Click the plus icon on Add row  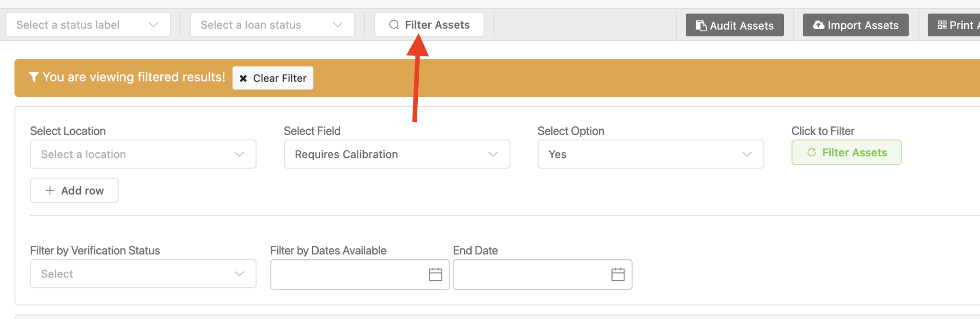click(x=50, y=191)
